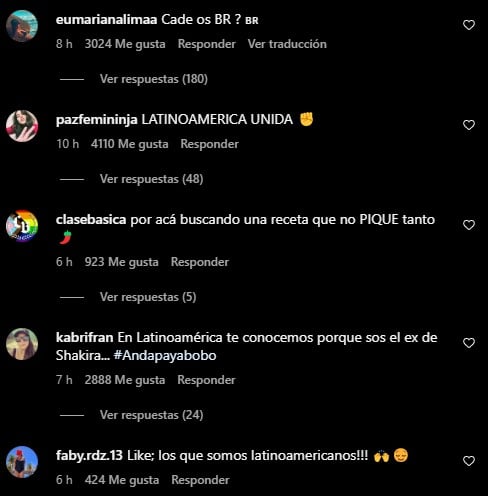Reply to eumarianalimaa's comment
Screen dimensions: 488x496
207,44
